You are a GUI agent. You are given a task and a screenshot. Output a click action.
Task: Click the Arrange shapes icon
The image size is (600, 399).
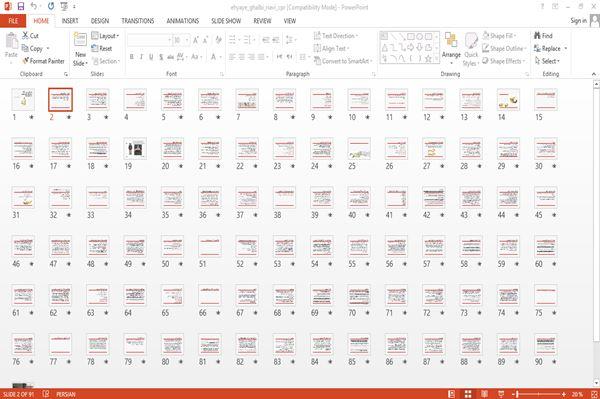pos(451,40)
